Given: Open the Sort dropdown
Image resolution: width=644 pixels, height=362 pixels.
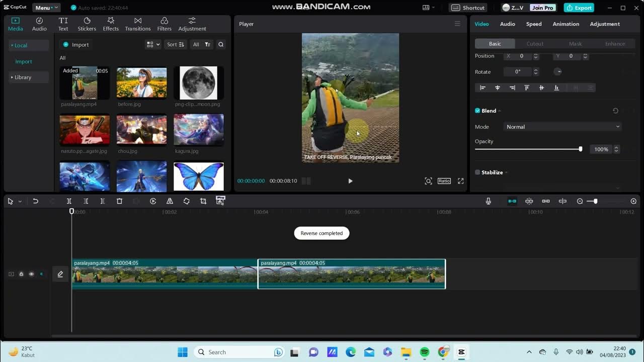Looking at the screenshot, I should pos(176,45).
